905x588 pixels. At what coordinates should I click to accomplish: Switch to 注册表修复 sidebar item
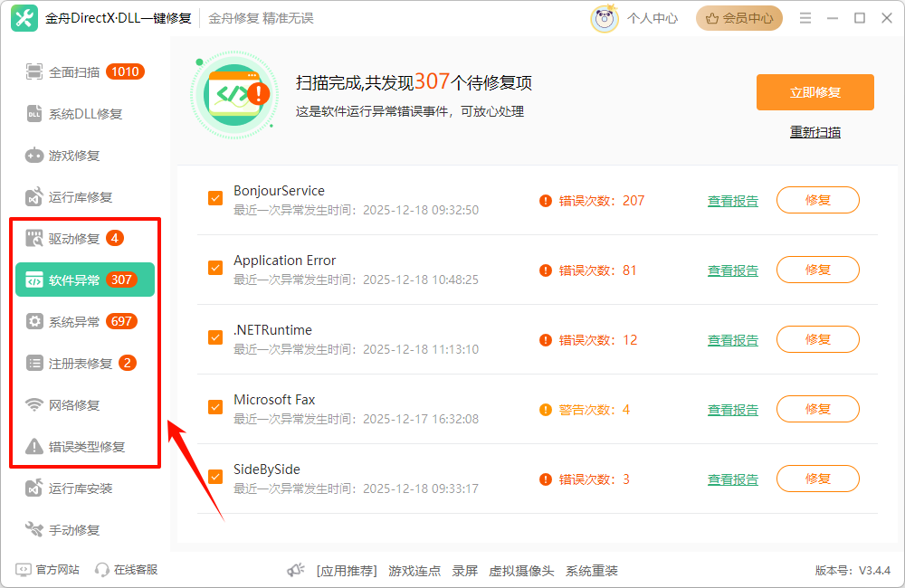[81, 364]
